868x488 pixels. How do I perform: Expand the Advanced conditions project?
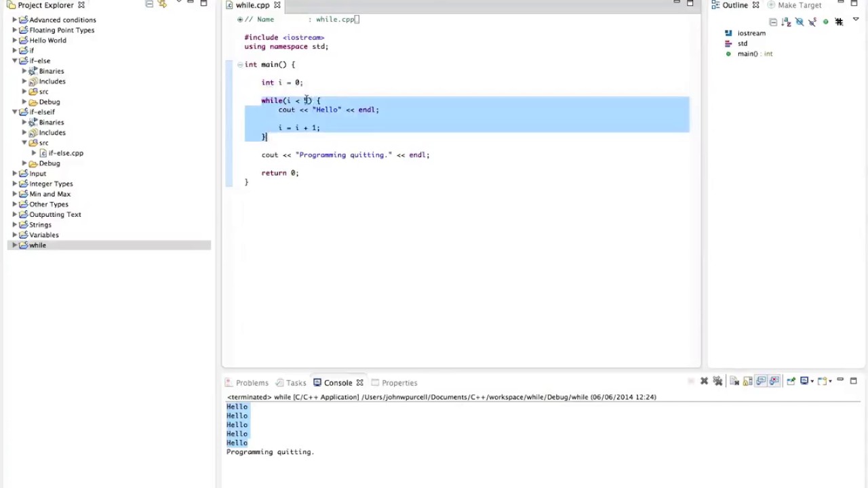[x=14, y=20]
